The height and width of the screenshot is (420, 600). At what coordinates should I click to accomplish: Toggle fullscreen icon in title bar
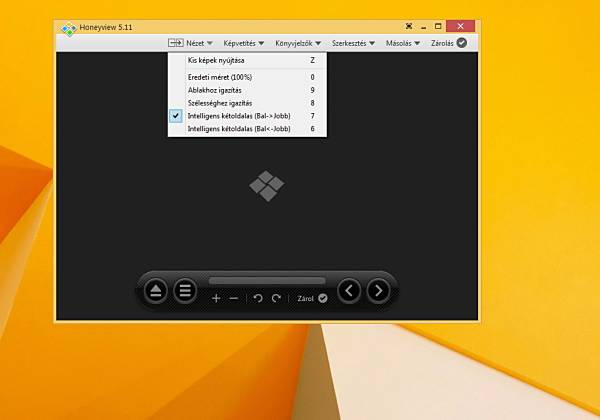pyautogui.click(x=409, y=26)
